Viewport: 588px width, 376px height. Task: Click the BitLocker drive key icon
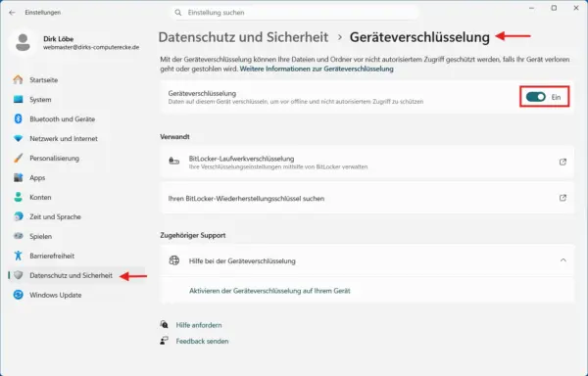[174, 162]
